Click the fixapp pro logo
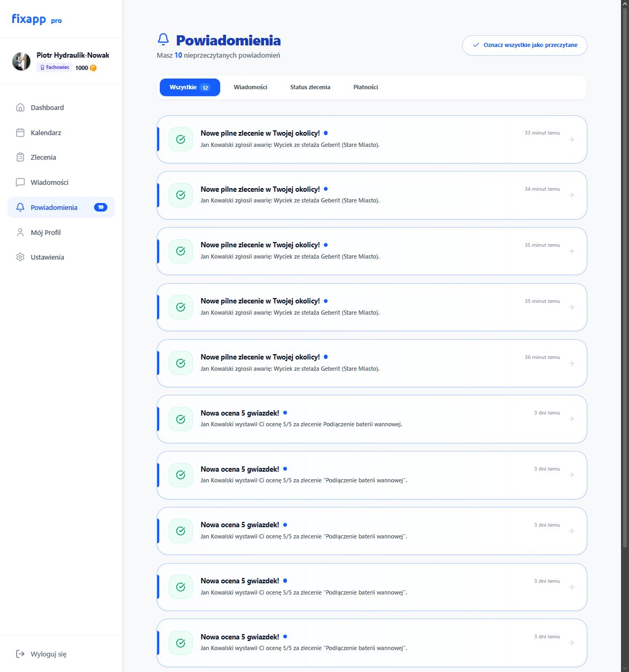Screen dimensions: 629x672 click(36, 19)
